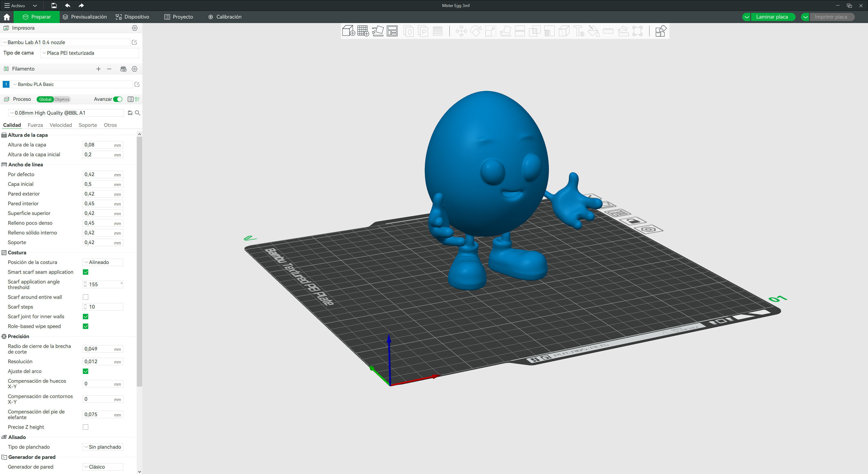Viewport: 868px width, 474px height.
Task: Open Generador de pared dropdown
Action: coord(103,467)
